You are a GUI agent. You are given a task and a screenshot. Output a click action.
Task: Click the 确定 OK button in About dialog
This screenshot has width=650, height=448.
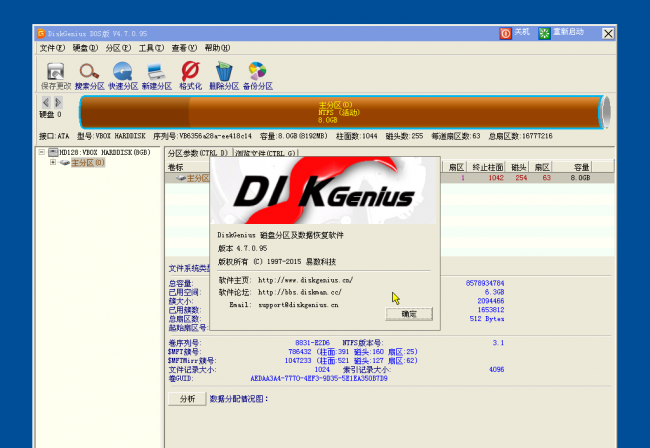tap(409, 314)
